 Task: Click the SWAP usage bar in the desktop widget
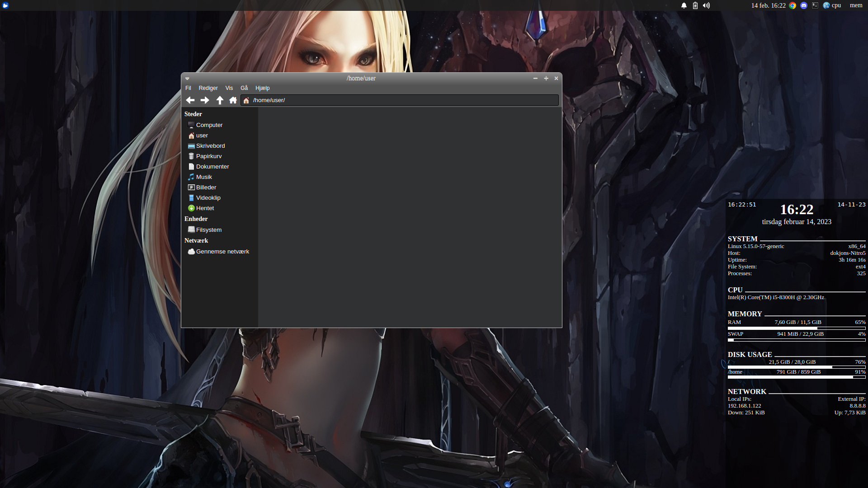click(797, 340)
